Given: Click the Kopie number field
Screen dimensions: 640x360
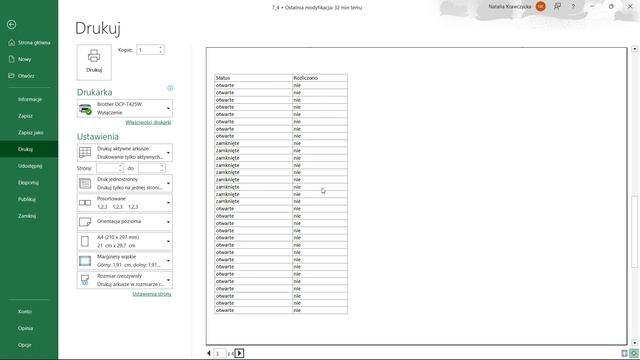Looking at the screenshot, I should (x=147, y=50).
